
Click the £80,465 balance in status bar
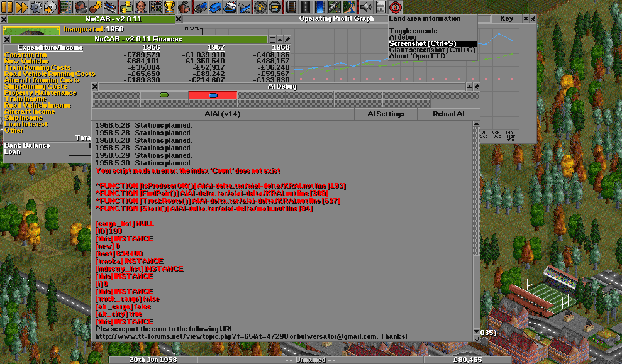(468, 360)
